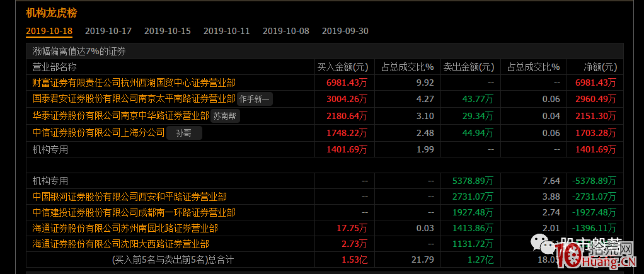
Task: Click buy amount 3004.26万
Action: pyautogui.click(x=347, y=99)
